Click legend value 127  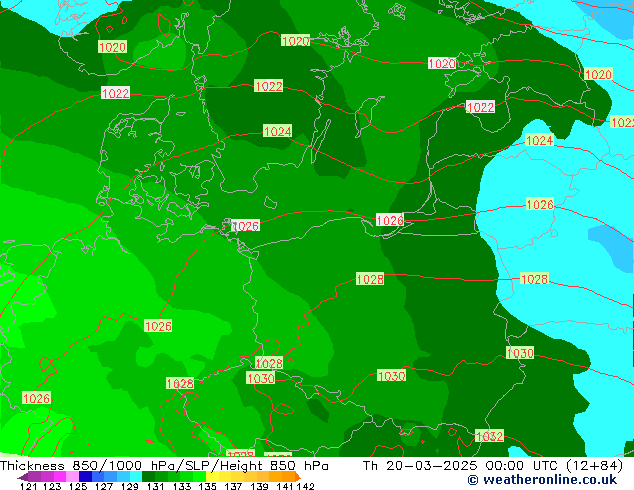pyautogui.click(x=104, y=486)
